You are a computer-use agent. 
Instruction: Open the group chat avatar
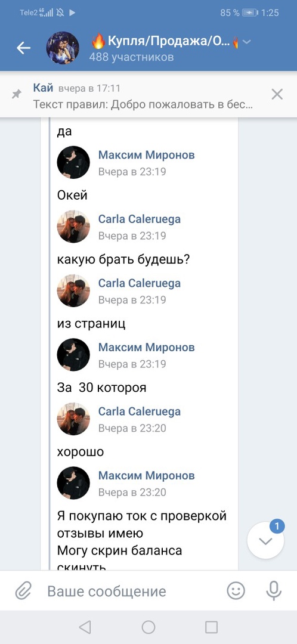pyautogui.click(x=63, y=48)
